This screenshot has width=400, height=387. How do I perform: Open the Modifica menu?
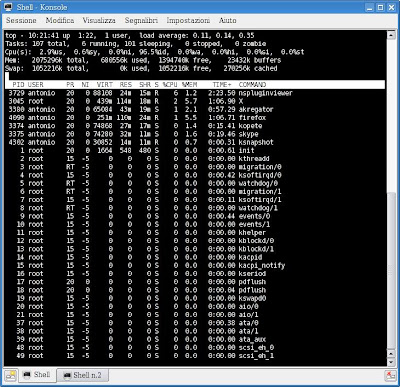click(60, 20)
